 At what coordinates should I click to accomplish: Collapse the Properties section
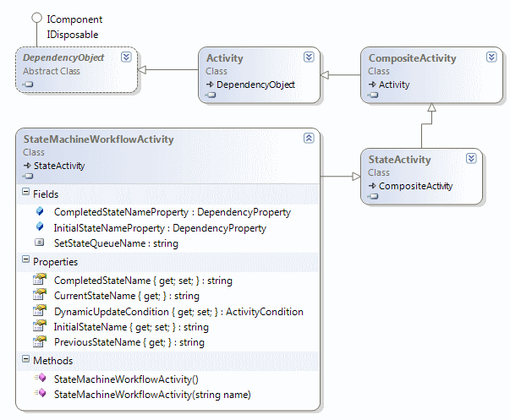(24, 262)
